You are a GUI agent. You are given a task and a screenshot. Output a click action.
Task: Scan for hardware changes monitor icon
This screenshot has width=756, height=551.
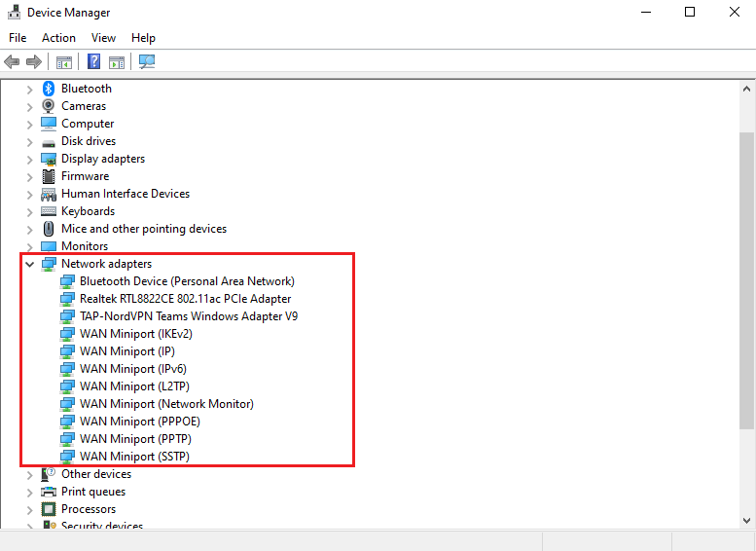(x=147, y=61)
